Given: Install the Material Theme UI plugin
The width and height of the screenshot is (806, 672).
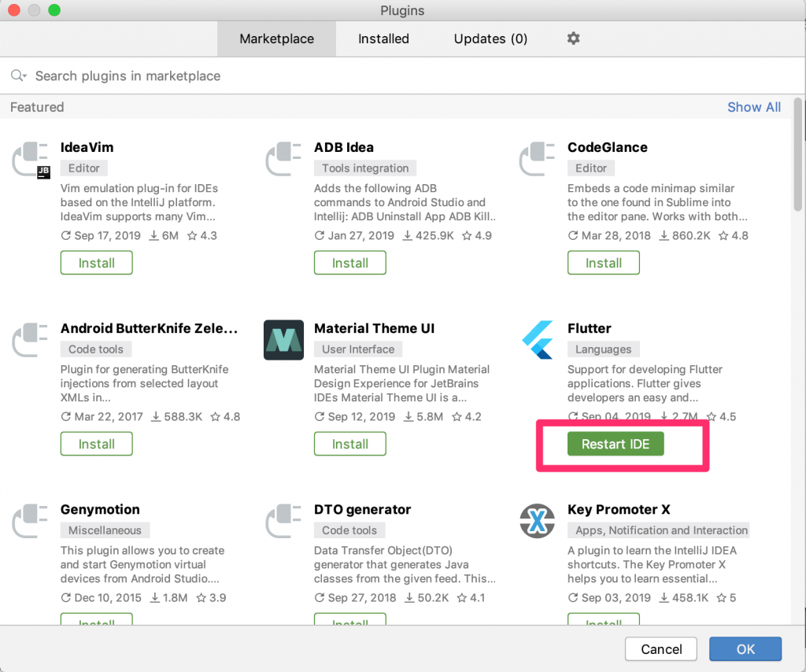Looking at the screenshot, I should (350, 443).
